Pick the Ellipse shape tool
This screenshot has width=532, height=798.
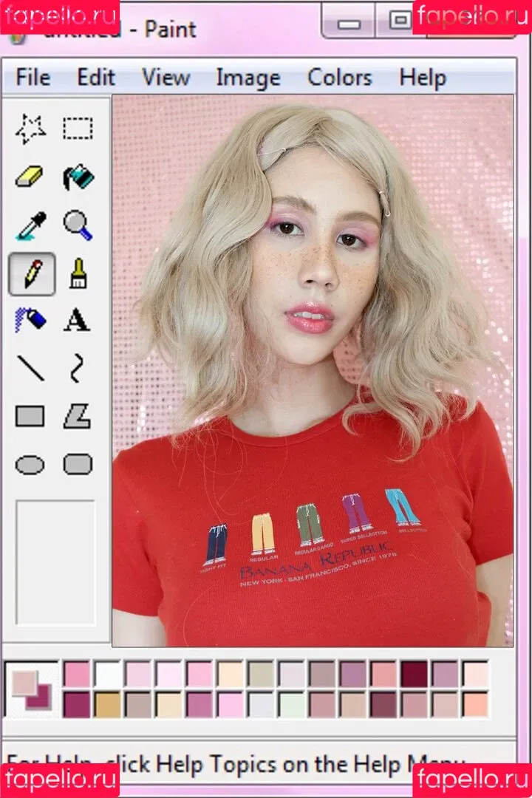(x=30, y=464)
